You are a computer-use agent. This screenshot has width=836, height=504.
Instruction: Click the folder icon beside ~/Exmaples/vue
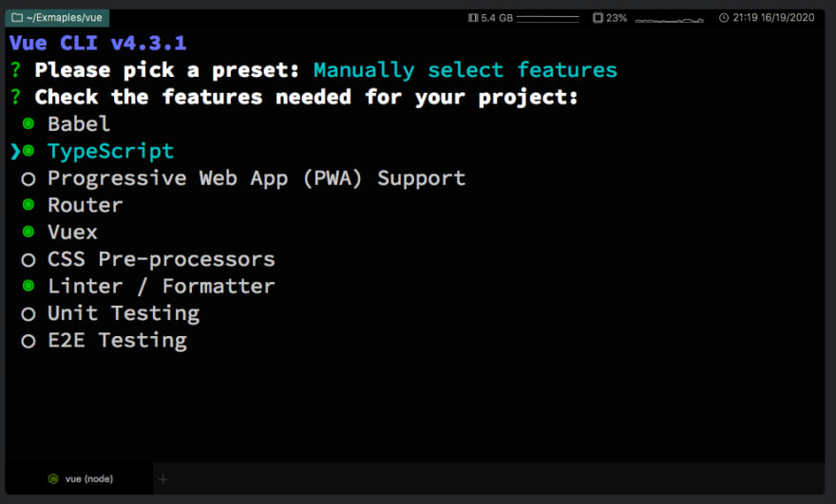(17, 18)
